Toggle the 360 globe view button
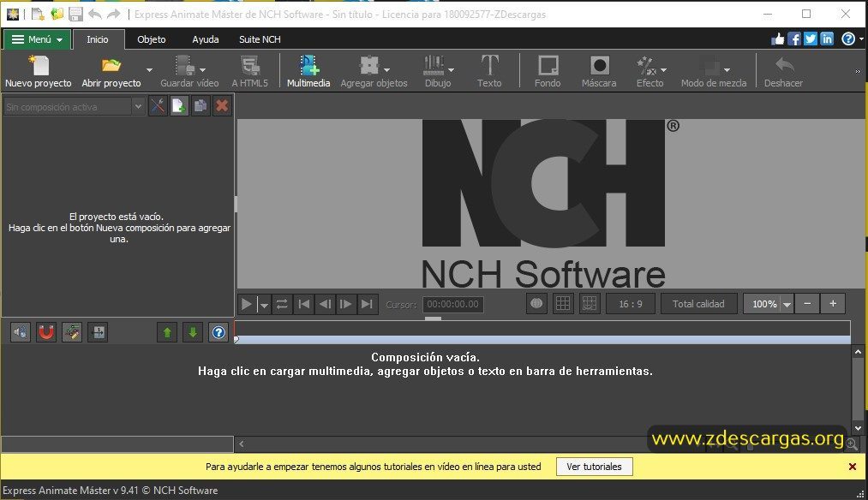The image size is (868, 500). point(536,303)
